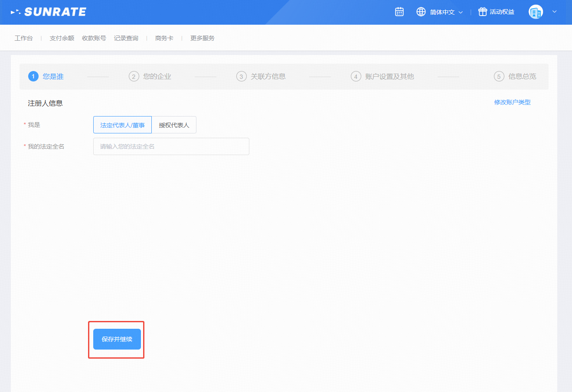Click the SUNRATE logo
572x392 pixels.
tap(49, 12)
